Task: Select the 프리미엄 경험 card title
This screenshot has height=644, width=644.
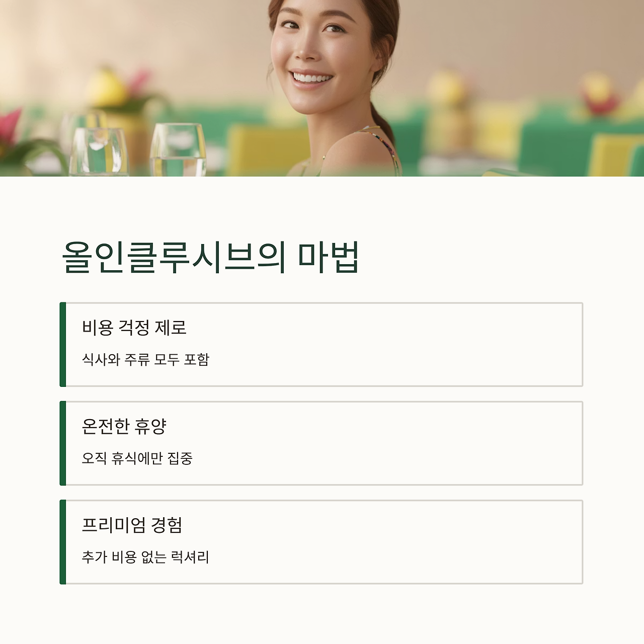Action: (132, 525)
